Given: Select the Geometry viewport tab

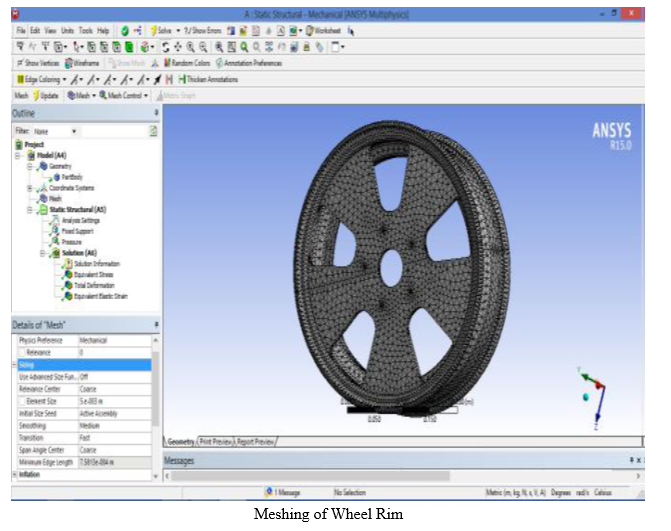Looking at the screenshot, I should click(x=180, y=441).
